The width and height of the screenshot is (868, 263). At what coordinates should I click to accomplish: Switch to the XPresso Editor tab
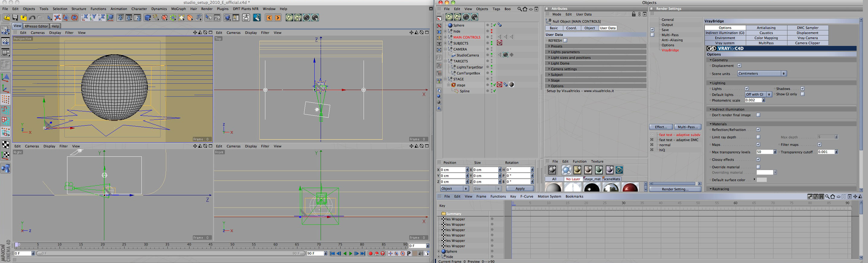click(36, 26)
